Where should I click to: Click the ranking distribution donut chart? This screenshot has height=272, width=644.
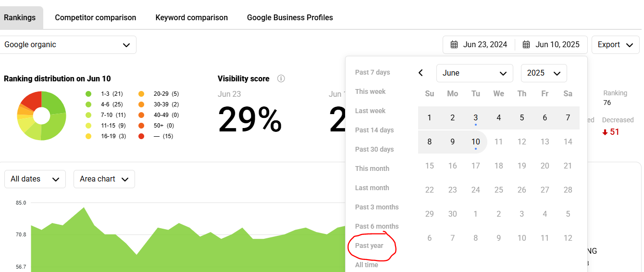click(x=41, y=116)
